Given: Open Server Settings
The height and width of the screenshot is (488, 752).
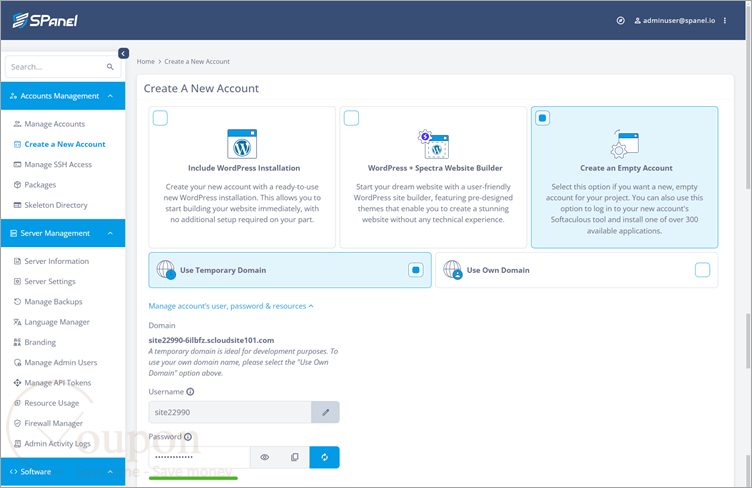Looking at the screenshot, I should click(x=49, y=281).
